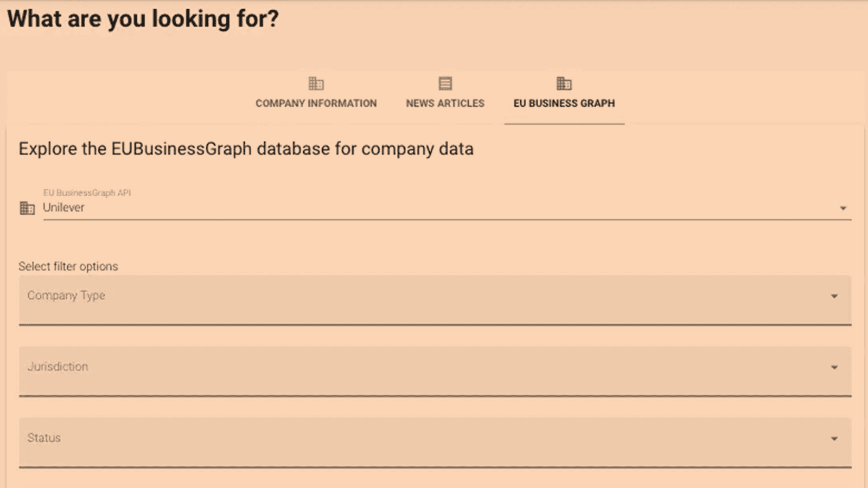Screen dimensions: 868x488
Task: Click the building icon beside Unilever
Action: (x=27, y=208)
